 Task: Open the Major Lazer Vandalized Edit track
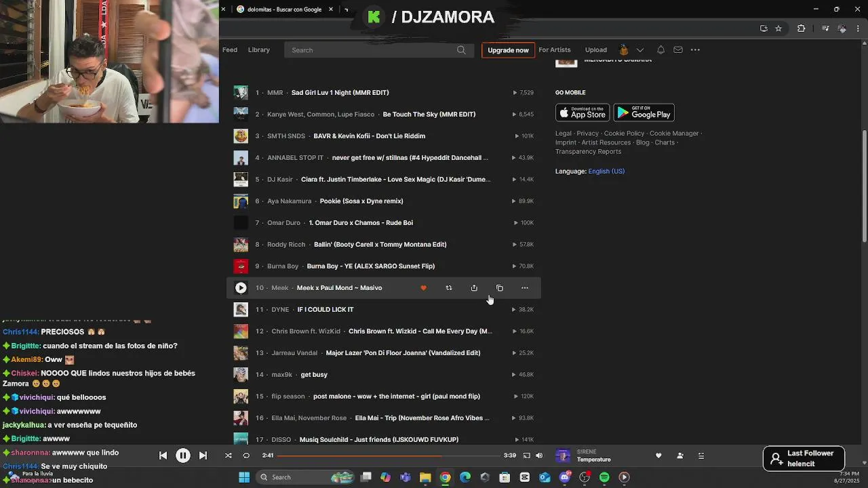[403, 353]
